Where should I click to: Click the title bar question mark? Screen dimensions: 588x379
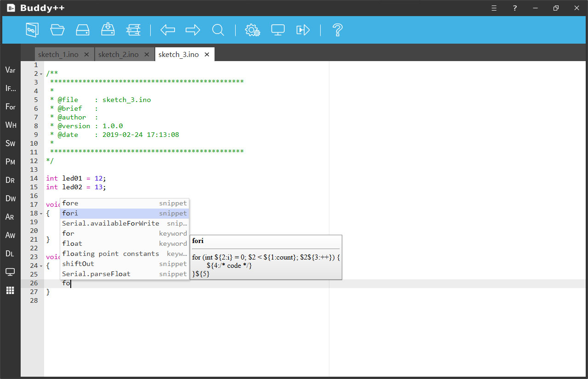(515, 8)
